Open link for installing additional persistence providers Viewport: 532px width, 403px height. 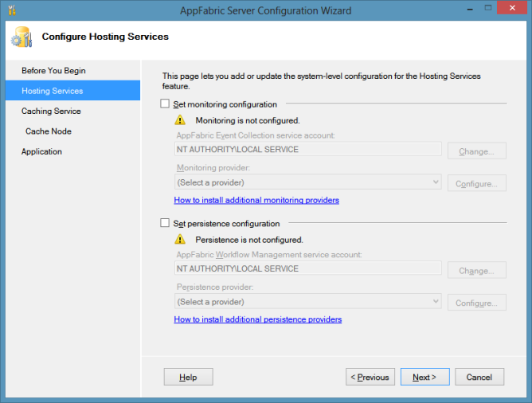pos(257,319)
